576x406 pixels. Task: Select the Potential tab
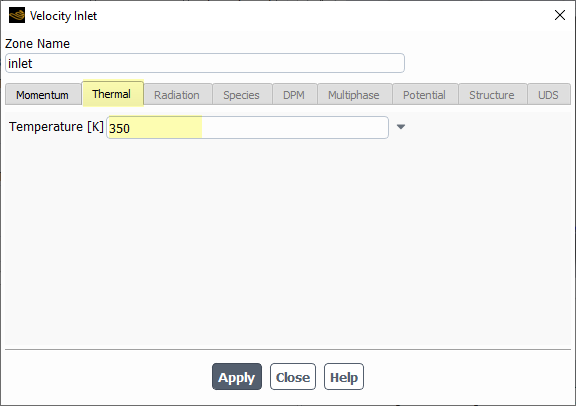[x=425, y=95]
